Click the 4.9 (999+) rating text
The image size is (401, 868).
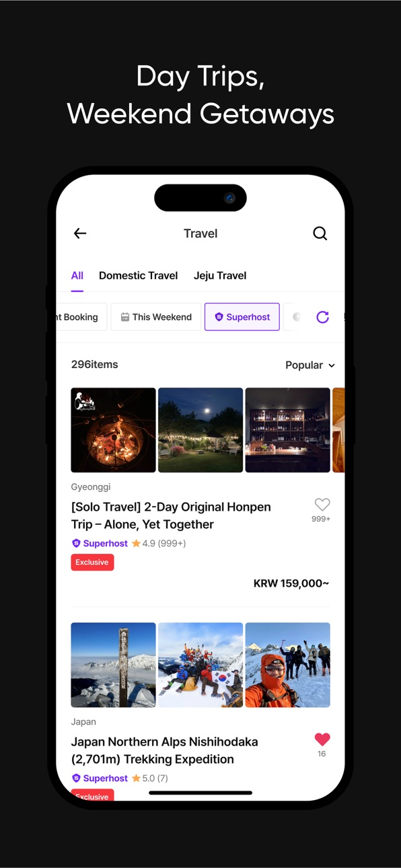(164, 543)
